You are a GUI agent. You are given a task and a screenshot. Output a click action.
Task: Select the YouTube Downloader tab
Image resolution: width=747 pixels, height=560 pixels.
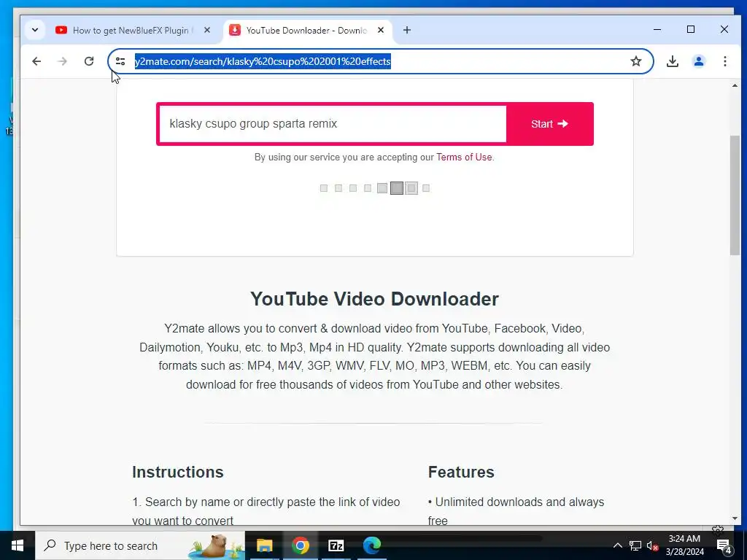[x=308, y=31]
